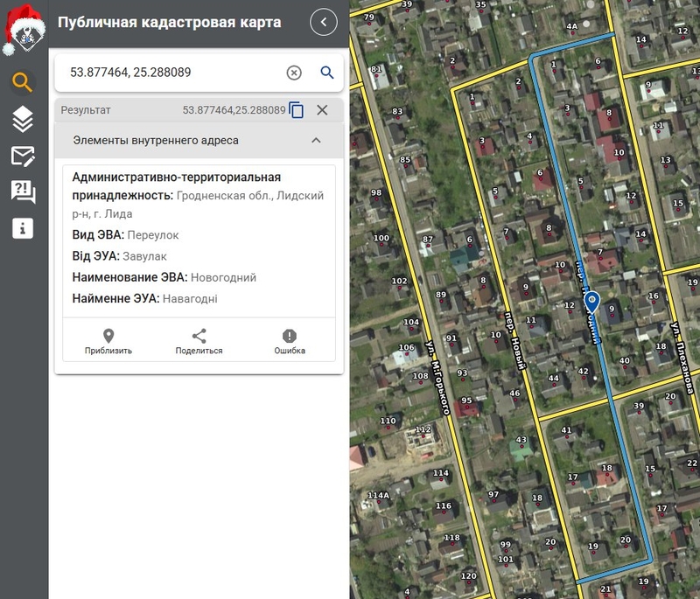Click the Публичная кадастровая карта title
This screenshot has width=700, height=599.
click(170, 23)
